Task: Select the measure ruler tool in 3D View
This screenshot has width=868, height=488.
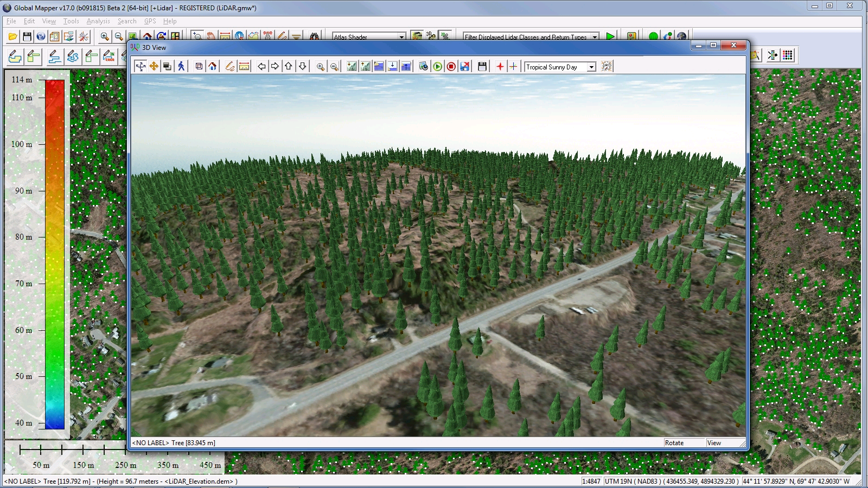Action: [244, 66]
